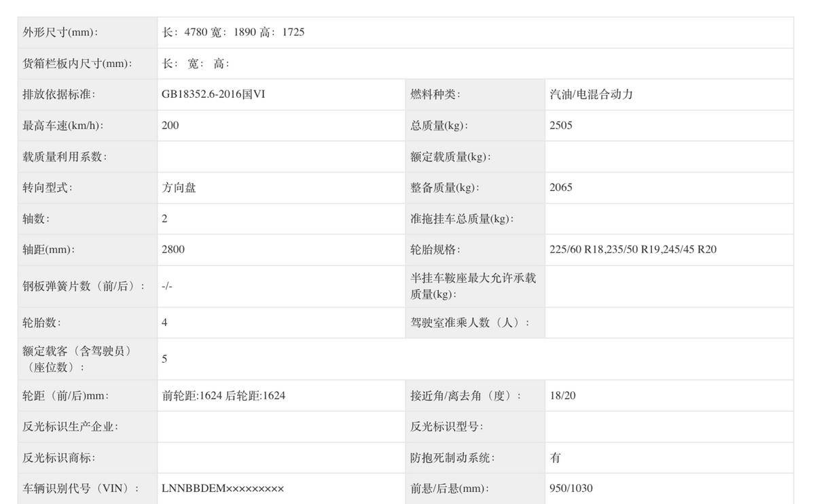Click the 载质量利用系数 label

coord(65,157)
